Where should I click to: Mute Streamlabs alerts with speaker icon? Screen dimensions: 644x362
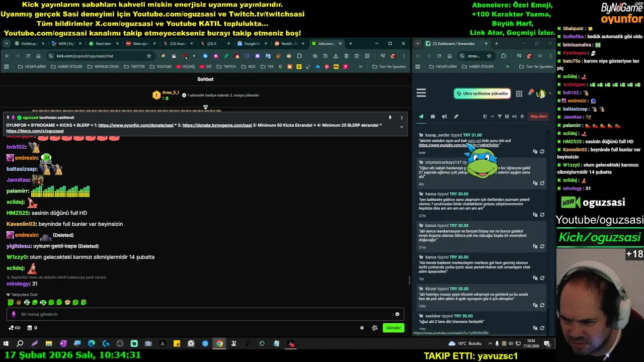click(514, 117)
